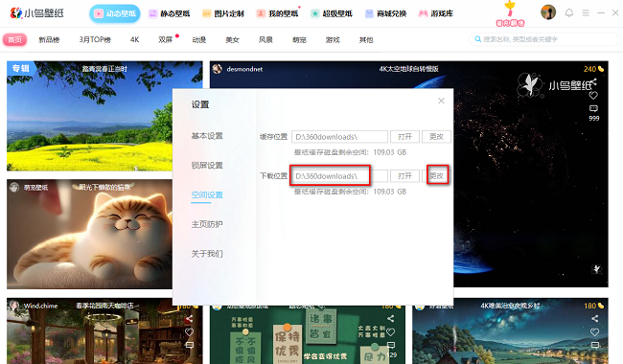Open the user avatar profile
The height and width of the screenshot is (364, 623).
(x=548, y=12)
